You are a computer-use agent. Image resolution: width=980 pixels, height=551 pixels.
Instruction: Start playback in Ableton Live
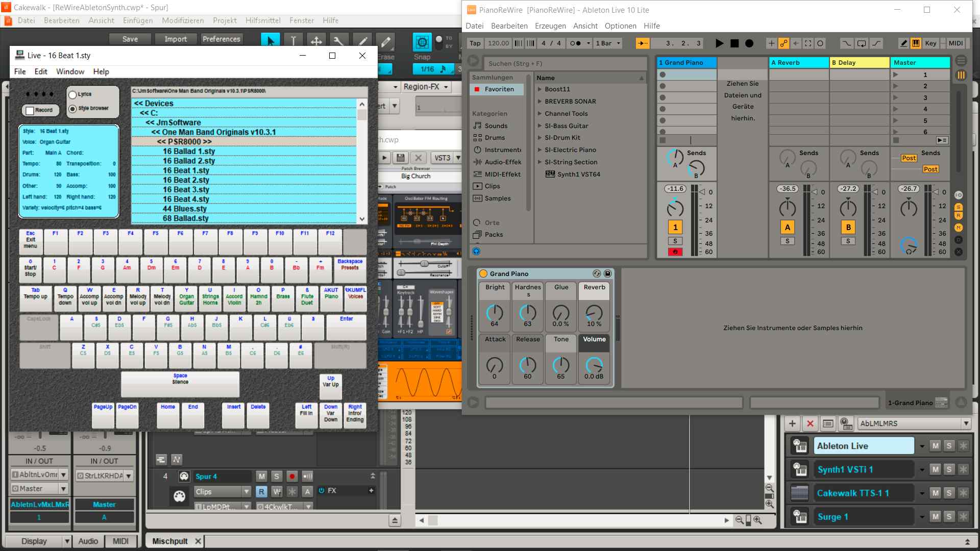719,43
